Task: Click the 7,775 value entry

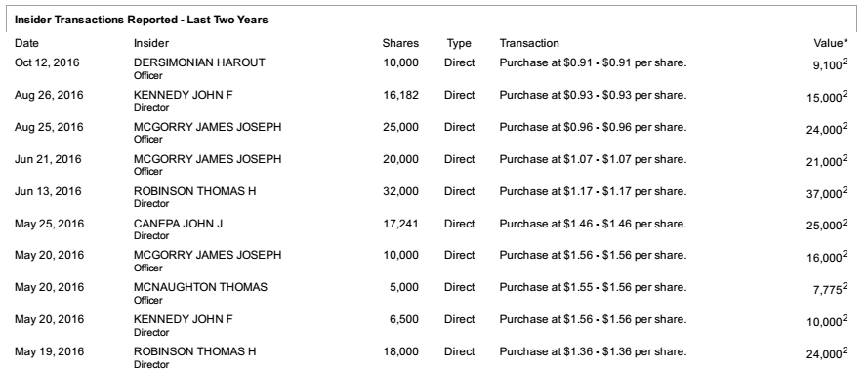Action: pyautogui.click(x=830, y=289)
